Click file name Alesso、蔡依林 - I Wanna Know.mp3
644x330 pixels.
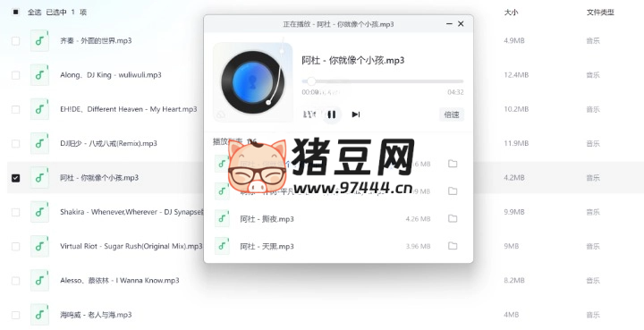(x=120, y=280)
